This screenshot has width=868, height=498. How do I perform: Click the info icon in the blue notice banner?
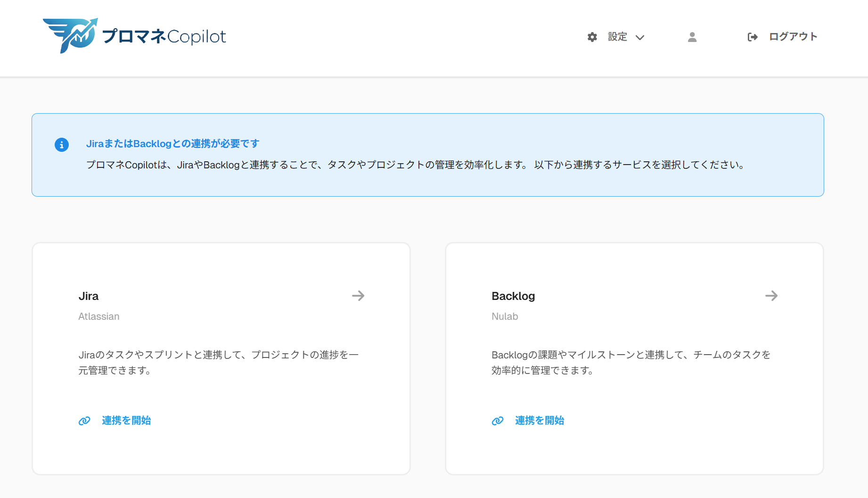(62, 145)
